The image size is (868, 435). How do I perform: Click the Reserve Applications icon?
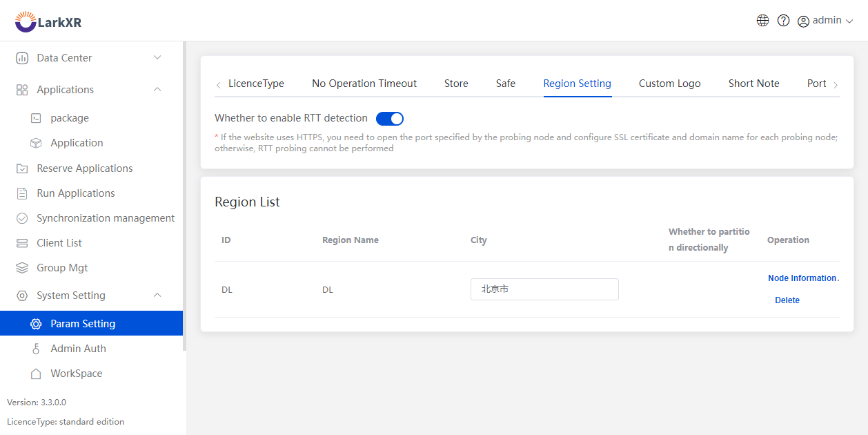pyautogui.click(x=22, y=168)
